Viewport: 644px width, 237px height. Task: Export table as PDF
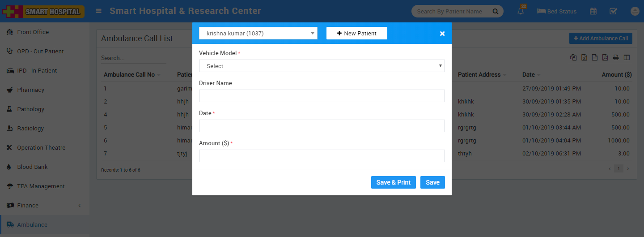(605, 57)
